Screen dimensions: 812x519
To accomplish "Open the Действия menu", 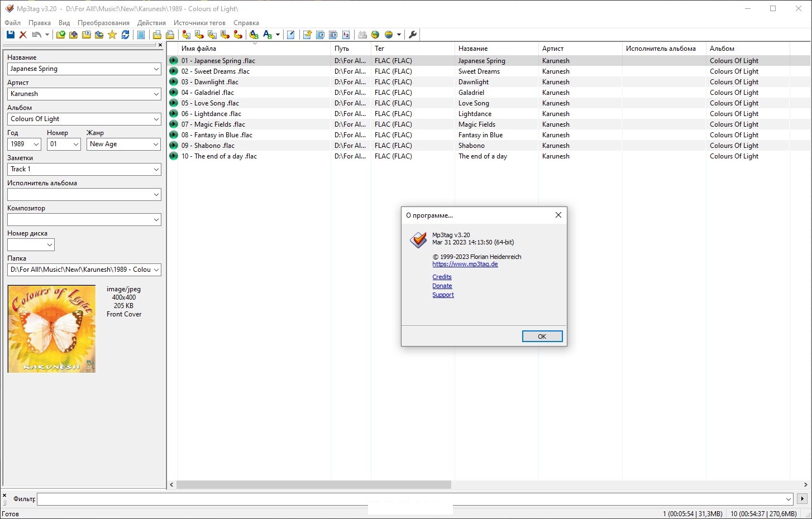I will pyautogui.click(x=151, y=23).
